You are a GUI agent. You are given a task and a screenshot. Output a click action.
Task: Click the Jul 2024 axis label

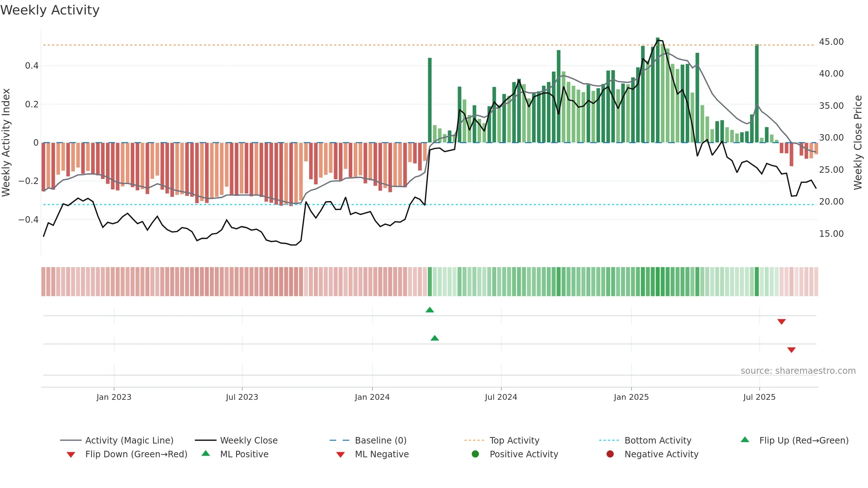(501, 397)
